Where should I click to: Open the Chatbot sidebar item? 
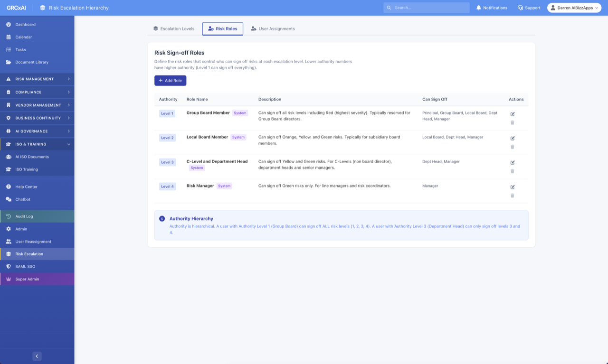pos(23,199)
